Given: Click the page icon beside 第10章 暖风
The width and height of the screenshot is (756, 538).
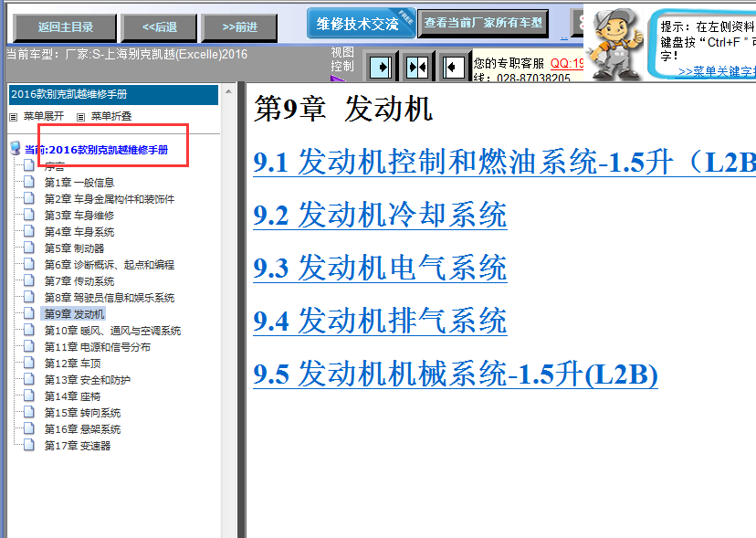Looking at the screenshot, I should (x=29, y=330).
